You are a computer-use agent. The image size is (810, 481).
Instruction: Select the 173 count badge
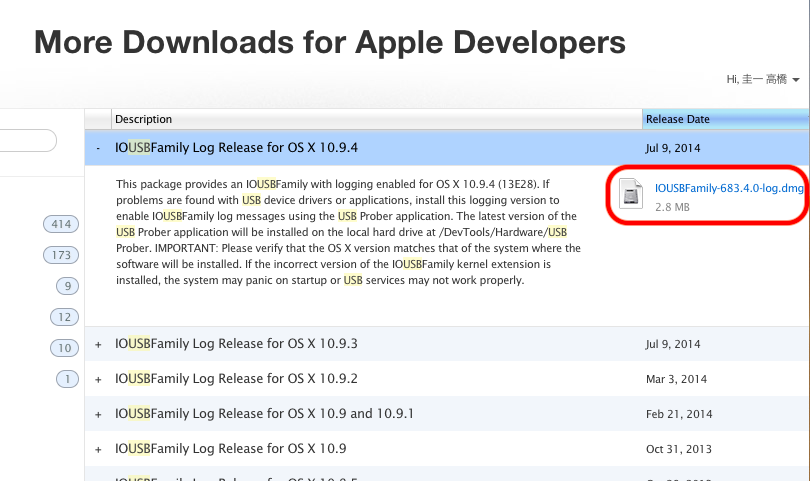tap(61, 255)
